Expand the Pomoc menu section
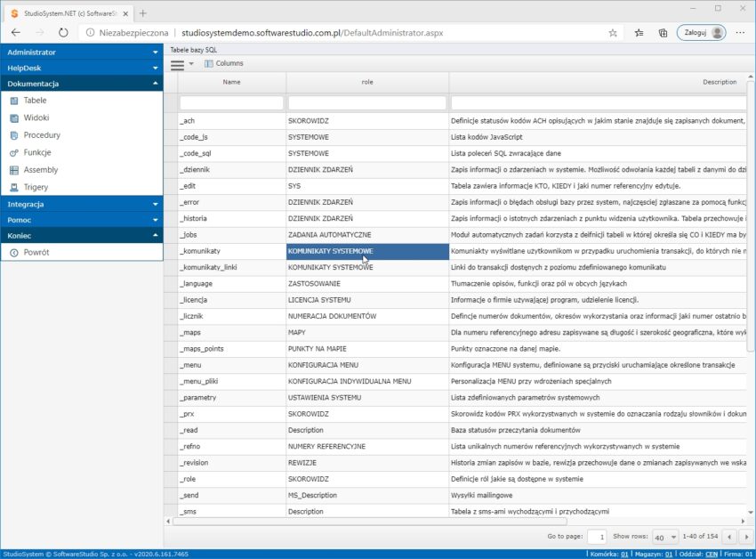756x559 pixels. (81, 219)
